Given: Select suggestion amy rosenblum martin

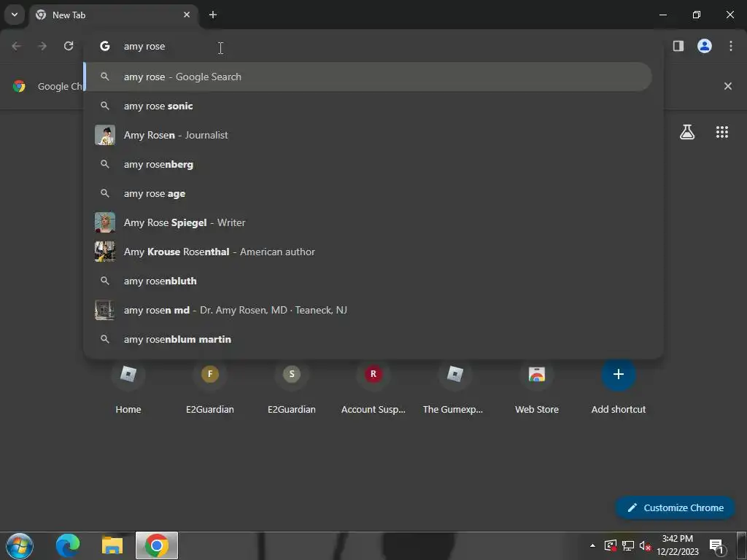Looking at the screenshot, I should point(368,339).
